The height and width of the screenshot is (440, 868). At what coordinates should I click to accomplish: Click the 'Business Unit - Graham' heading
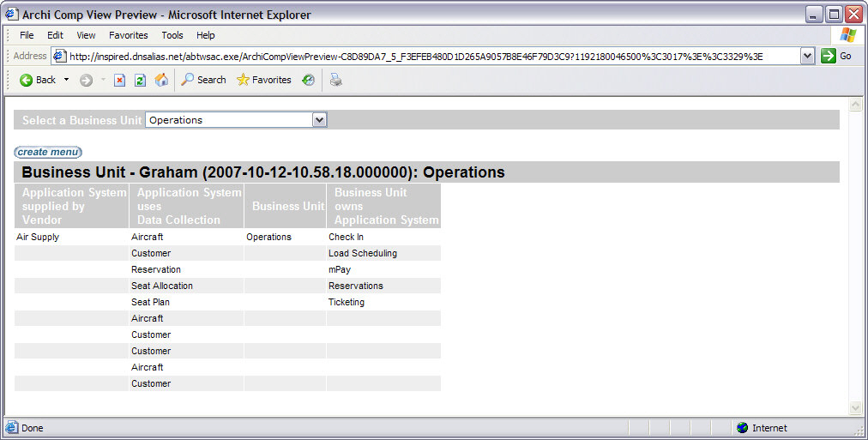tap(263, 172)
